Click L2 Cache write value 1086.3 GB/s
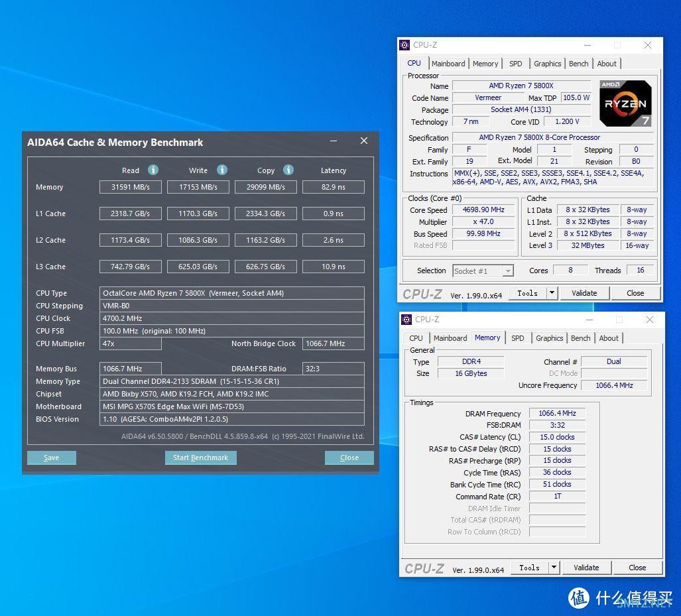 pos(198,240)
